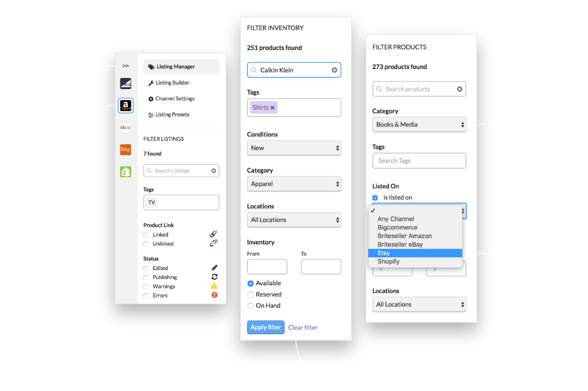Viewport: 588px width, 391px height.
Task: Click the Inventory To input box
Action: pos(321,267)
